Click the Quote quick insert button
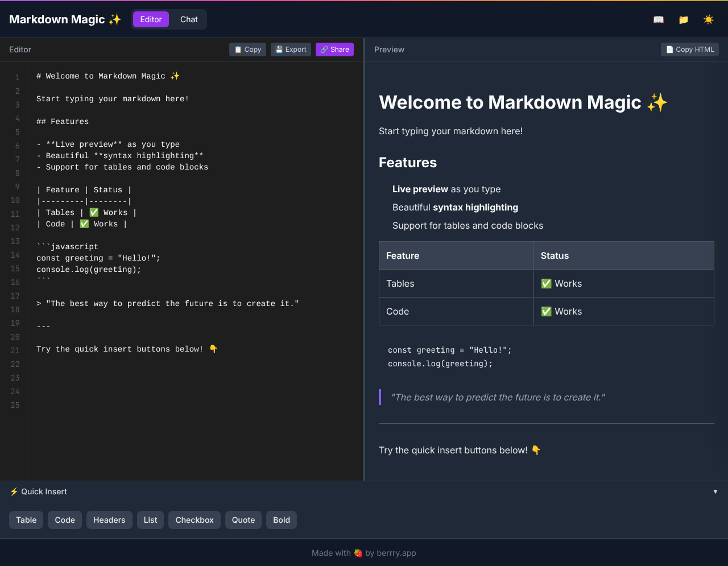Viewport: 728px width, 566px height. point(243,519)
